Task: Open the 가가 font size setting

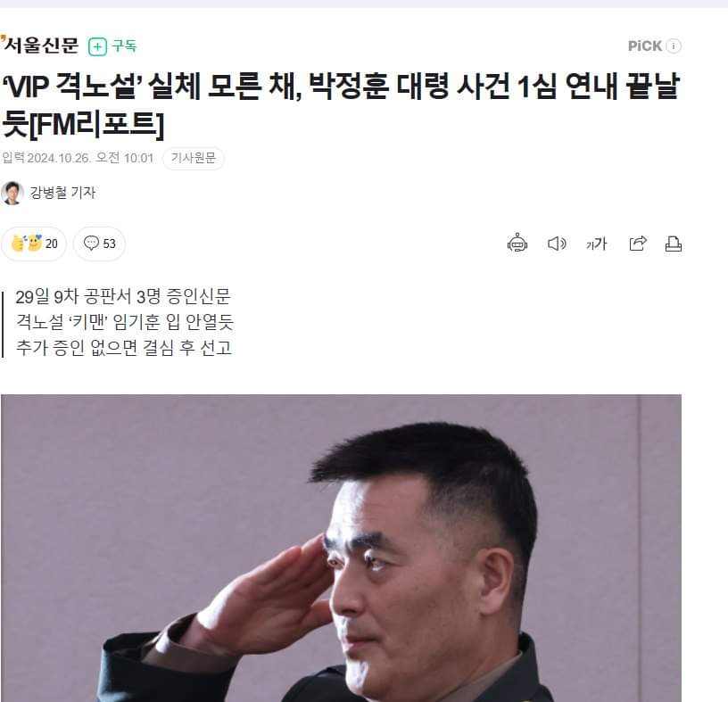Action: pyautogui.click(x=596, y=244)
